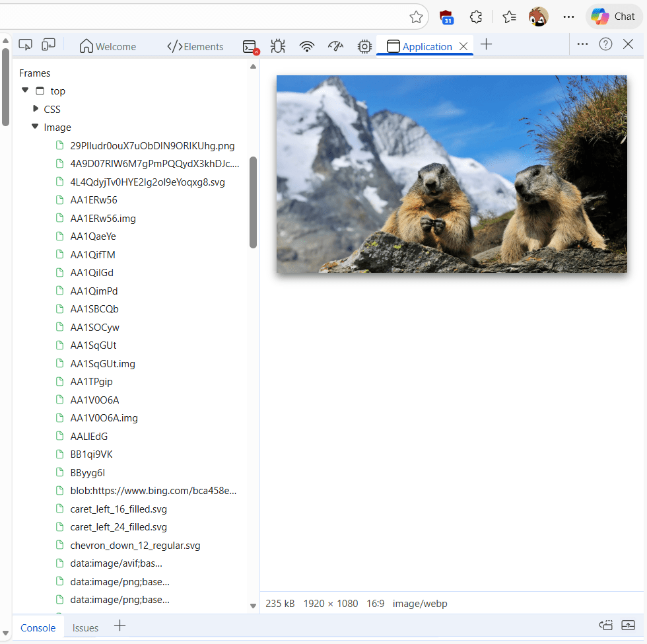Open Copilot Chat button

point(613,17)
